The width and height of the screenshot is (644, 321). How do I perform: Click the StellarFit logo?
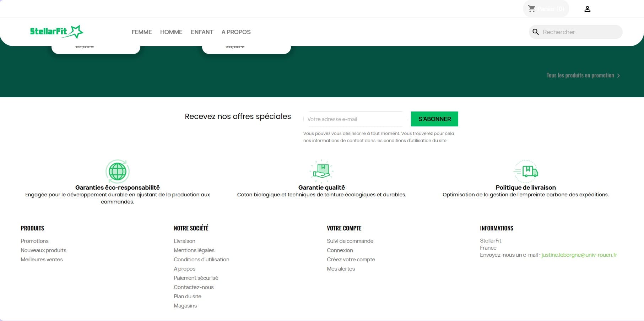(x=57, y=32)
